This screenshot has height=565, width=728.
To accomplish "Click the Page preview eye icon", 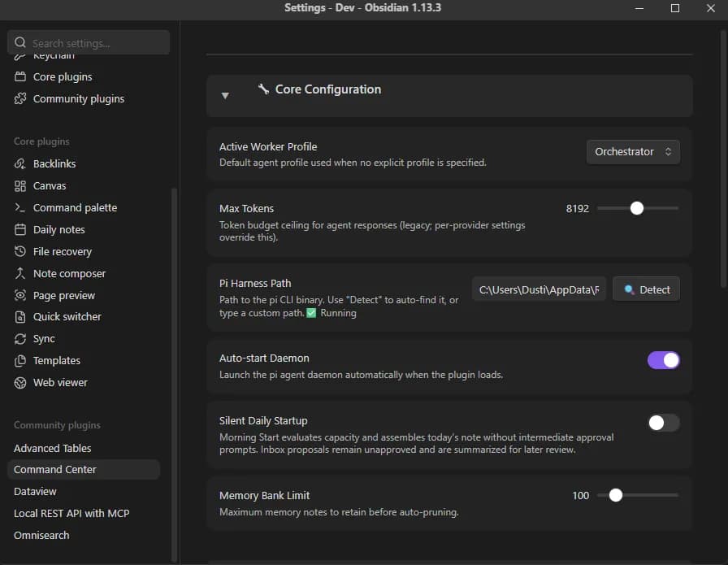I will tap(20, 295).
